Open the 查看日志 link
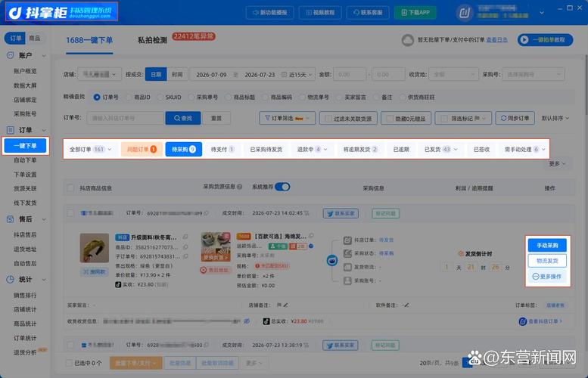 coord(496,40)
